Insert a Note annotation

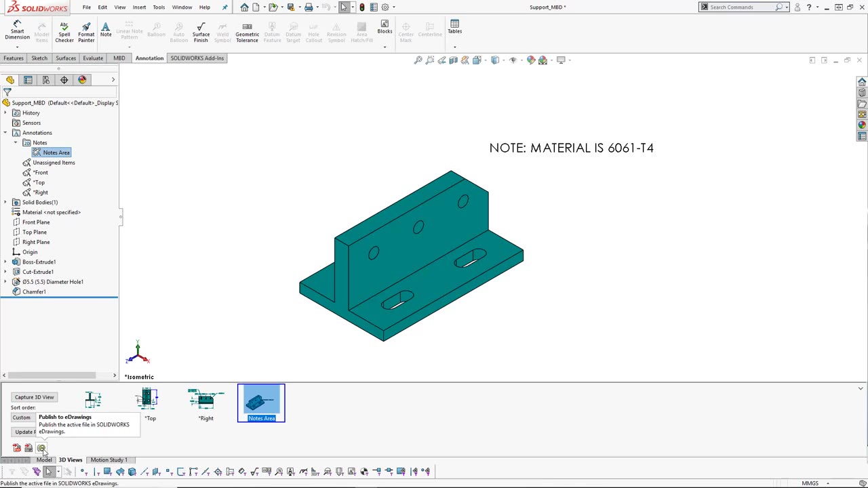pyautogui.click(x=106, y=29)
